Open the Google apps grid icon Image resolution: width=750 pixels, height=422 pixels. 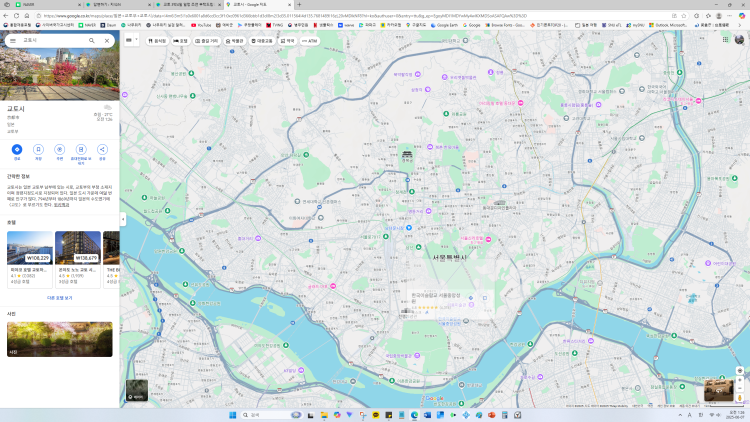point(725,40)
